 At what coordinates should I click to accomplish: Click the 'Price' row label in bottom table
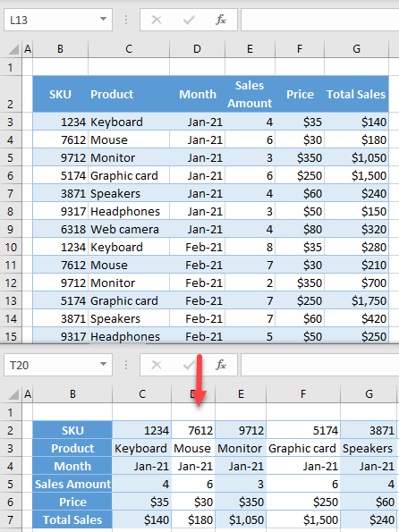click(72, 502)
